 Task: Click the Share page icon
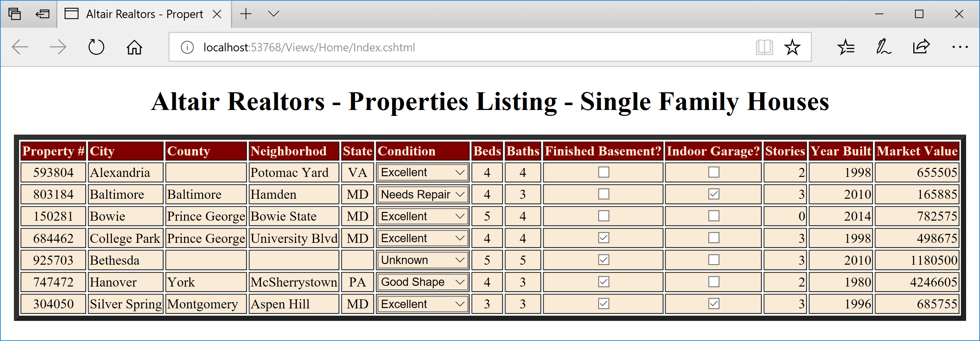click(x=921, y=47)
